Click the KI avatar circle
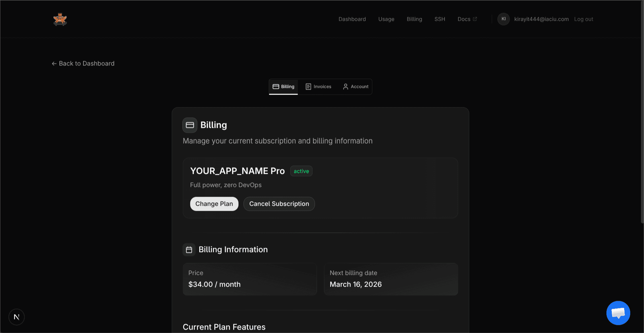This screenshot has height=333, width=644. pos(503,19)
